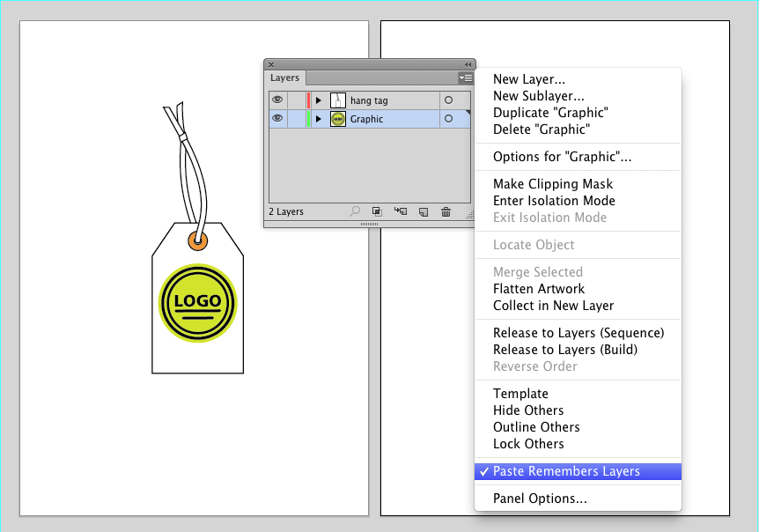Click the orange grommet on the hang tag
Image resolution: width=759 pixels, height=532 pixels.
[x=197, y=240]
